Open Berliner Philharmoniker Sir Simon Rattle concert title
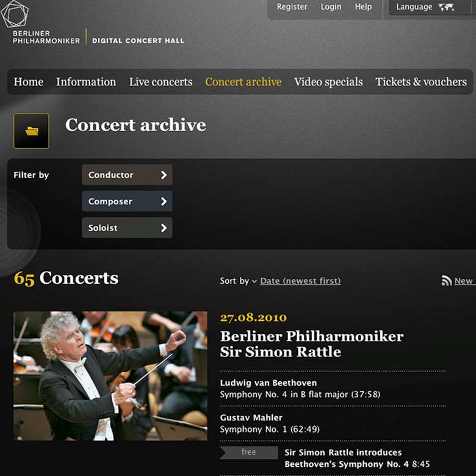The image size is (476, 476). pyautogui.click(x=312, y=344)
